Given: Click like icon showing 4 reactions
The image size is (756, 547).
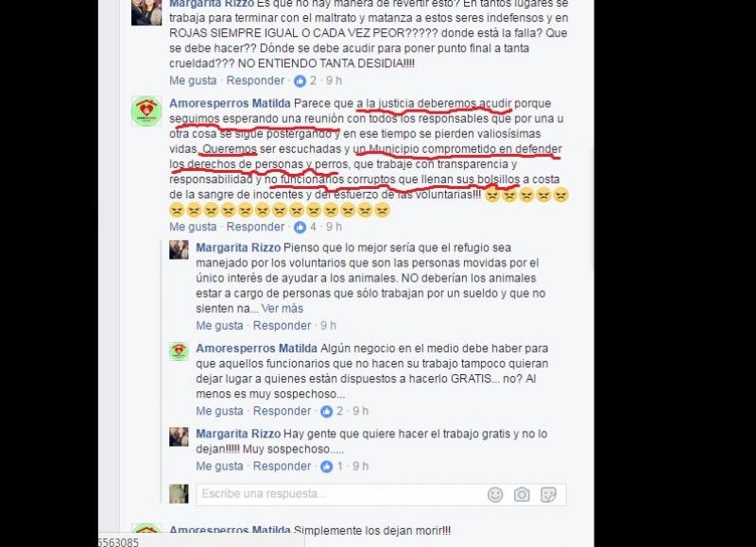Looking at the screenshot, I should click(300, 227).
